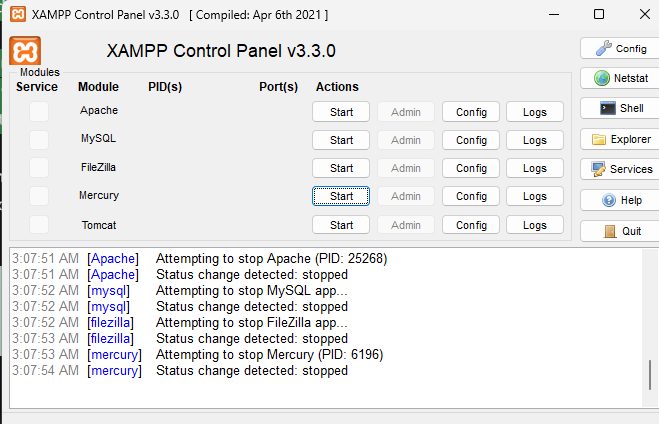
Task: Toggle the Mercury service checkbox
Action: click(x=39, y=196)
